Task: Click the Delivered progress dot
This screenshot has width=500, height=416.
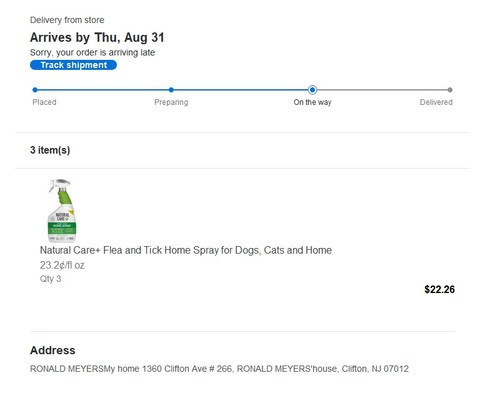Action: coord(450,90)
